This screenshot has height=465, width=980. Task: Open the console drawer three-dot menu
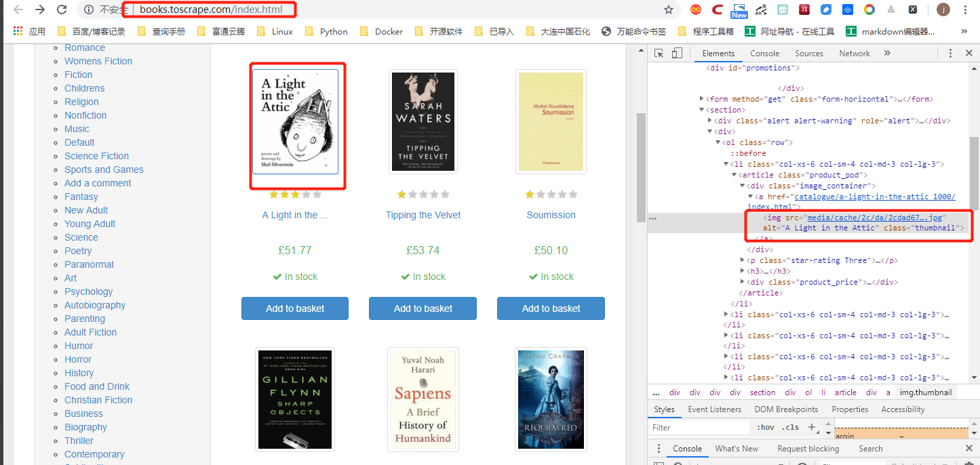click(x=658, y=448)
